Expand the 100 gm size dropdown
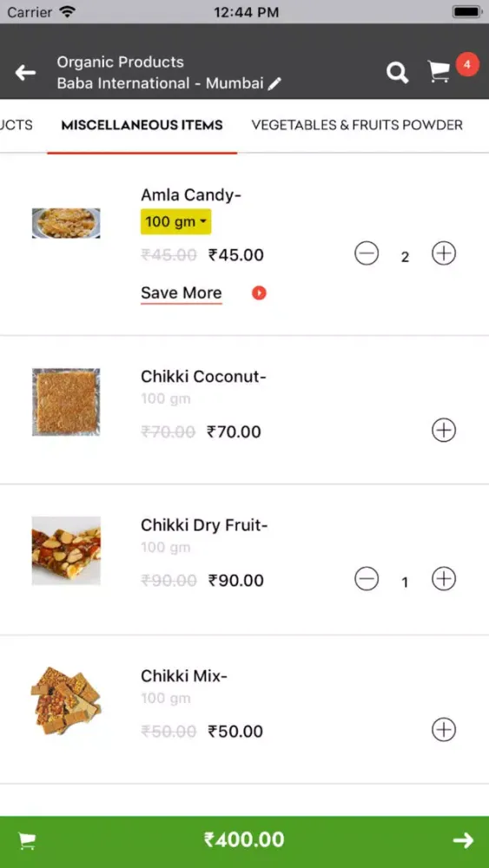The height and width of the screenshot is (868, 489). coord(175,222)
